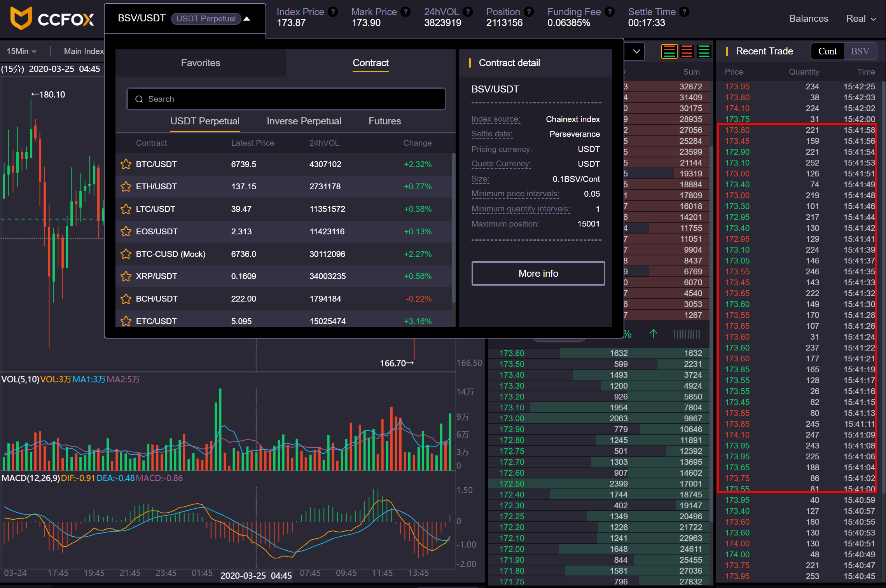The width and height of the screenshot is (886, 588).
Task: Click the green up arrow price indicator
Action: click(654, 334)
